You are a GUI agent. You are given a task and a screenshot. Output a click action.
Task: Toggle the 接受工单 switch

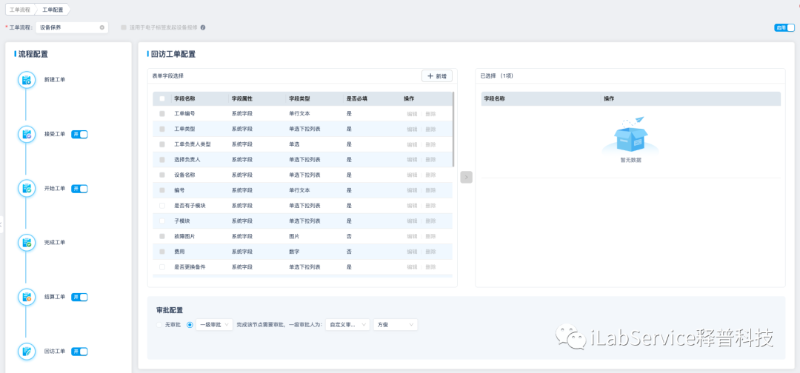point(80,134)
